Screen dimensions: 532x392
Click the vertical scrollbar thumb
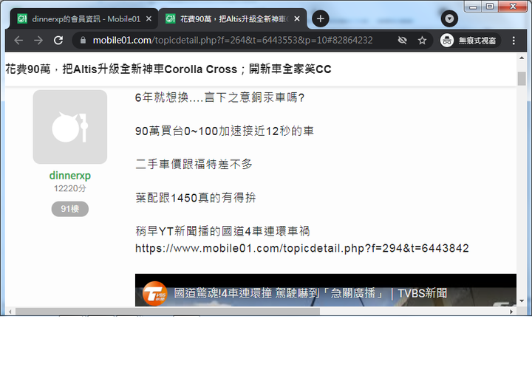coord(522,79)
